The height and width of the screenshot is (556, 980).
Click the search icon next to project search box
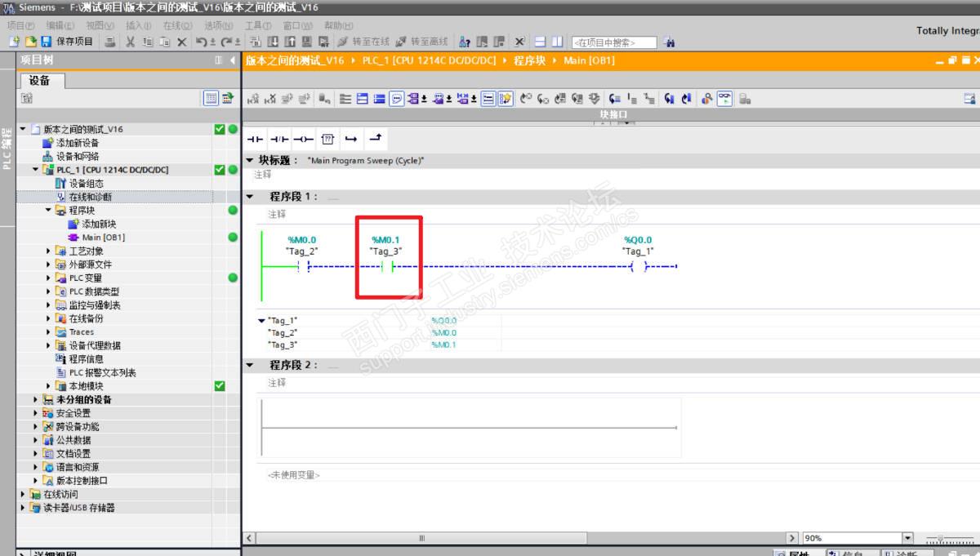point(669,42)
